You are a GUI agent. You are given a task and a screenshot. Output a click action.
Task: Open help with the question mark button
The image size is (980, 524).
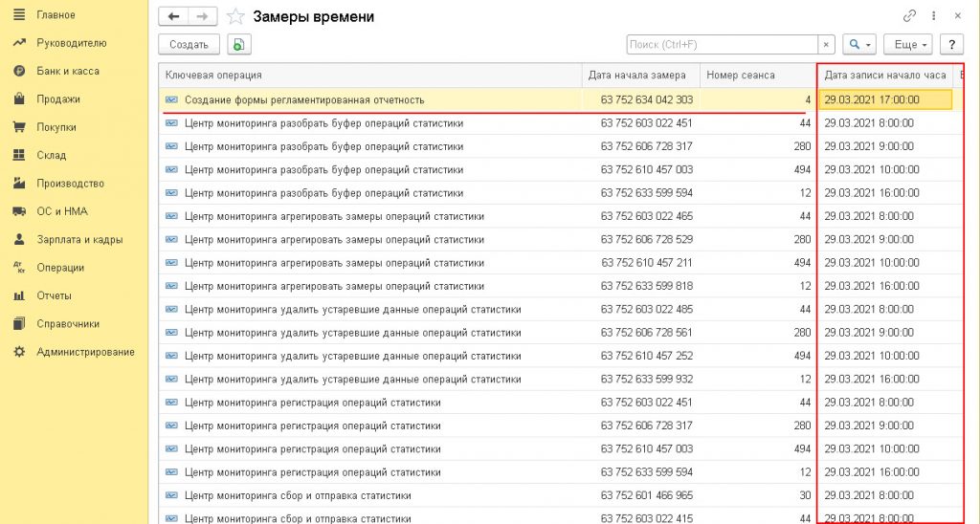coord(951,45)
